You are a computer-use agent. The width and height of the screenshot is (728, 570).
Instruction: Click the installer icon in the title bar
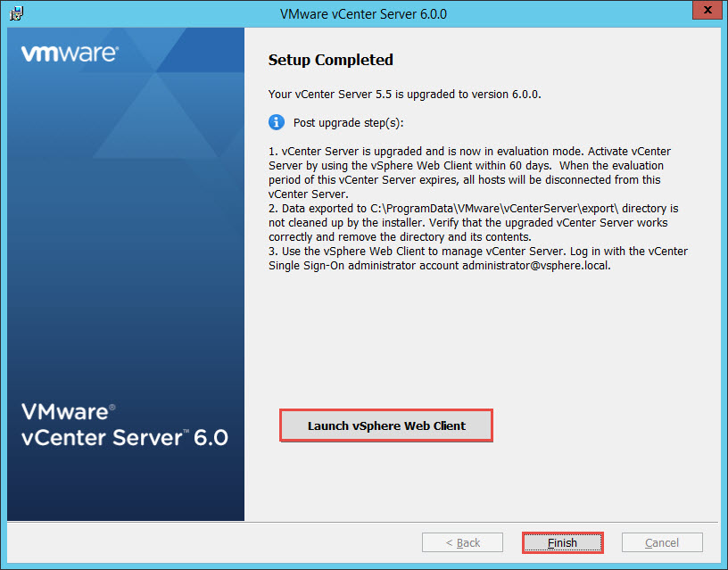[14, 13]
